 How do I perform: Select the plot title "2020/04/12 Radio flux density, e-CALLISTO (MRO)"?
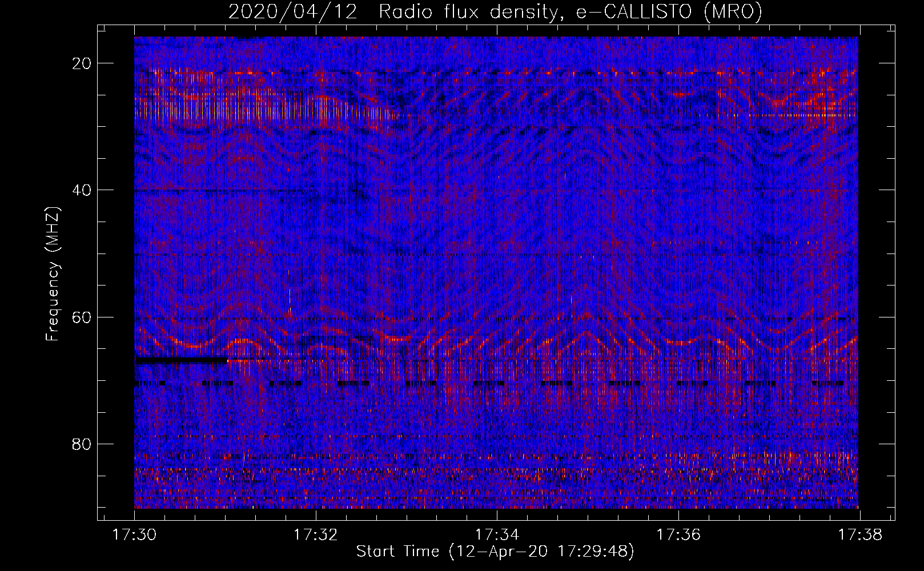495,12
